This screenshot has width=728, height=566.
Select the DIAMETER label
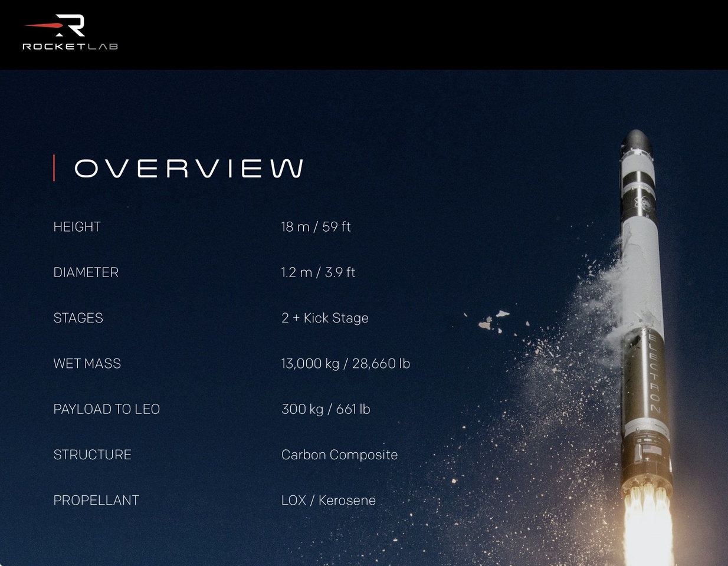tap(86, 272)
